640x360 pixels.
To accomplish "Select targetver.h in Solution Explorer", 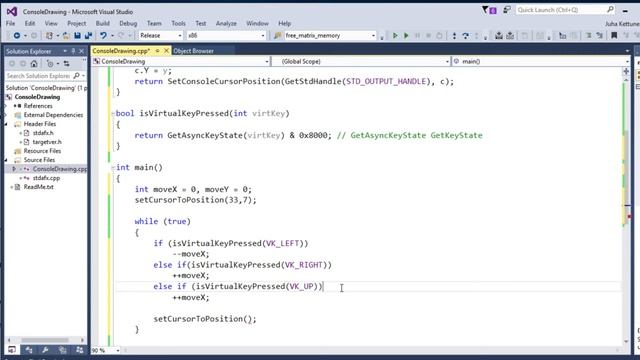I will click(x=47, y=142).
